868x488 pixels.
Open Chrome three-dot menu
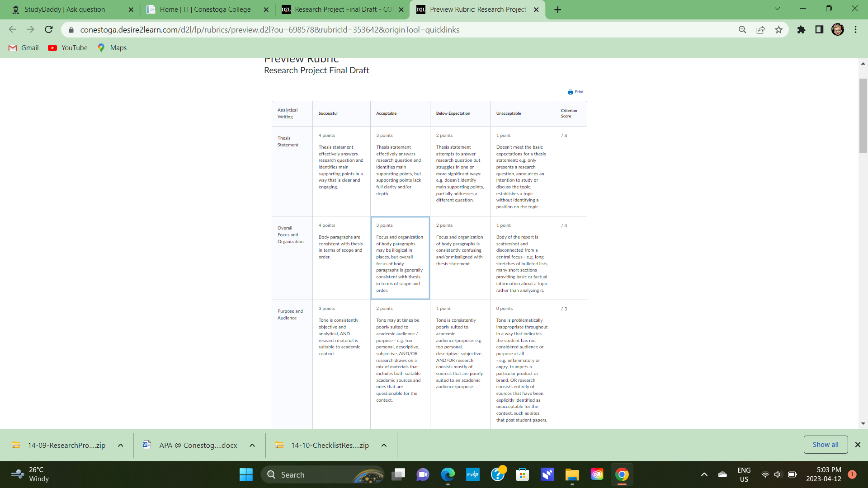pos(855,30)
